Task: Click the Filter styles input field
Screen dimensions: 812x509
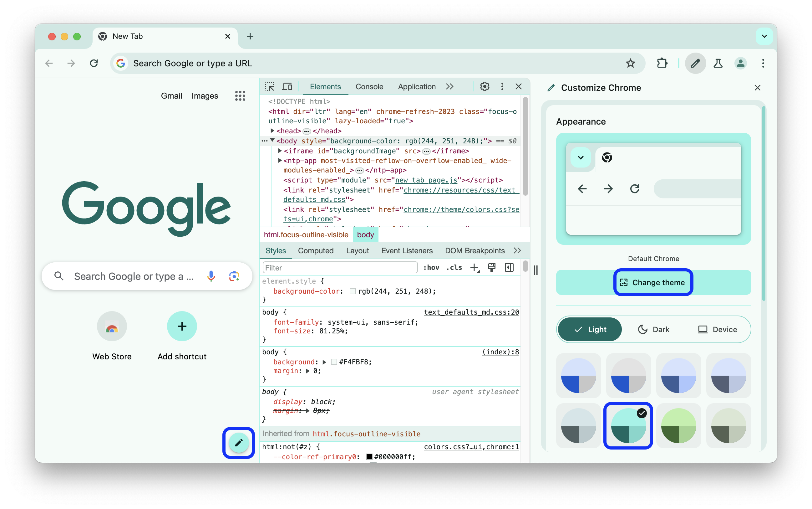Action: pos(341,267)
